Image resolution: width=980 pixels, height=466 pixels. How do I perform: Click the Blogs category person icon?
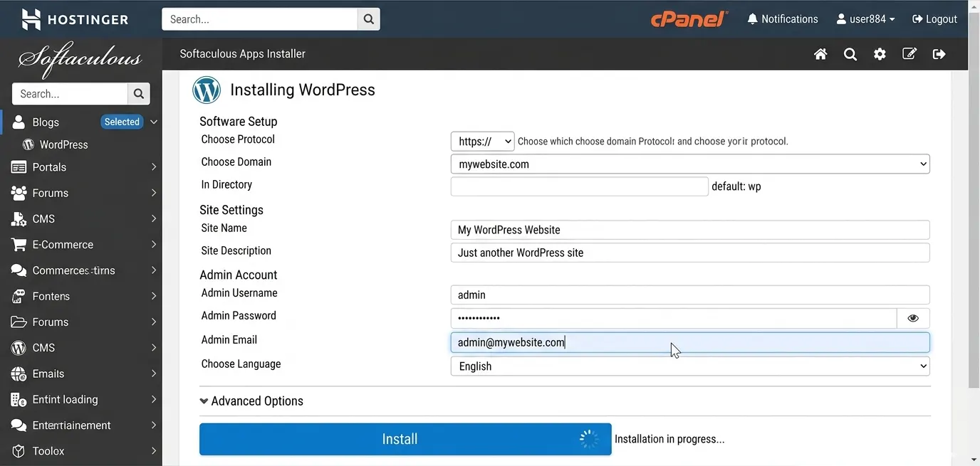19,122
